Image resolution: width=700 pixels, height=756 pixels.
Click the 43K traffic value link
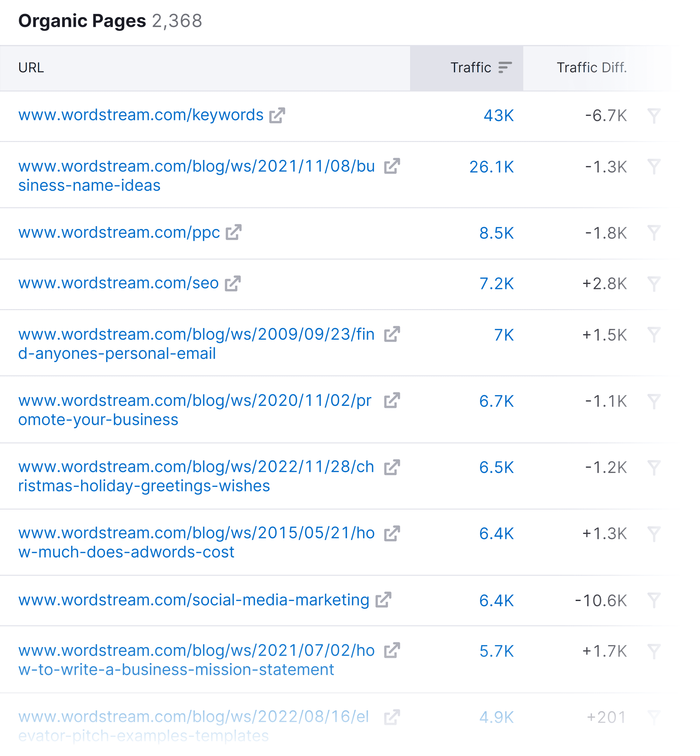pyautogui.click(x=499, y=116)
